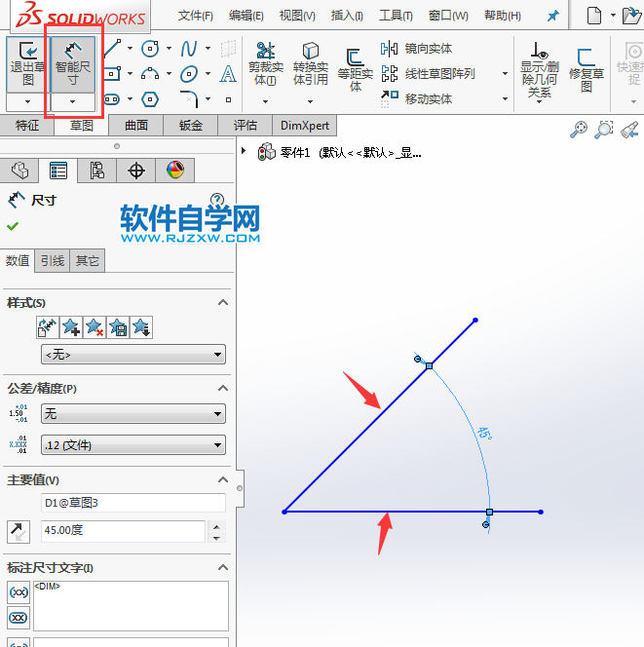
Task: Click Zoom to Fit in view toolbar
Action: [x=579, y=130]
